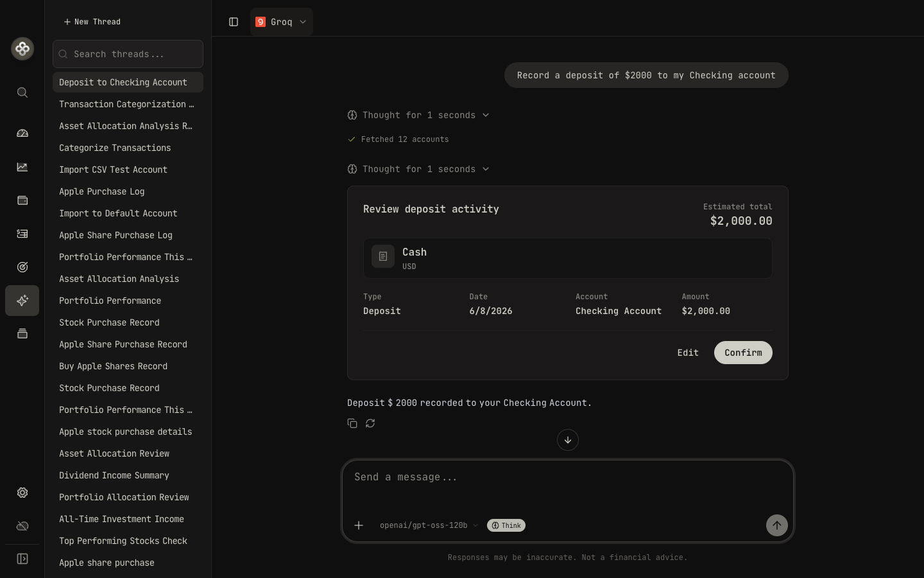
Task: Click the app logo icon
Action: click(22, 49)
